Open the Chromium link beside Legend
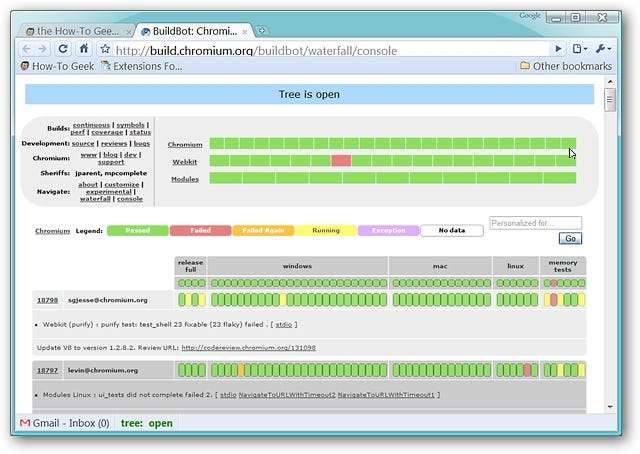Viewport: 640px width, 454px height. (52, 231)
